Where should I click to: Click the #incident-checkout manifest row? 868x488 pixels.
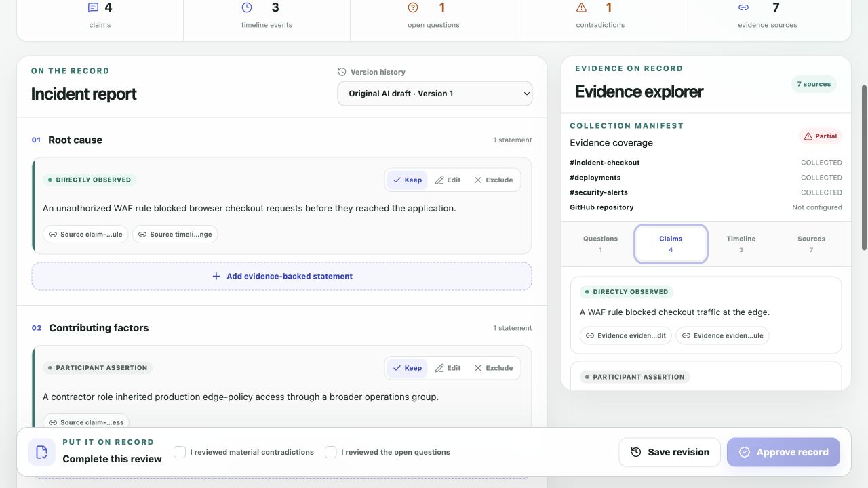click(x=706, y=163)
